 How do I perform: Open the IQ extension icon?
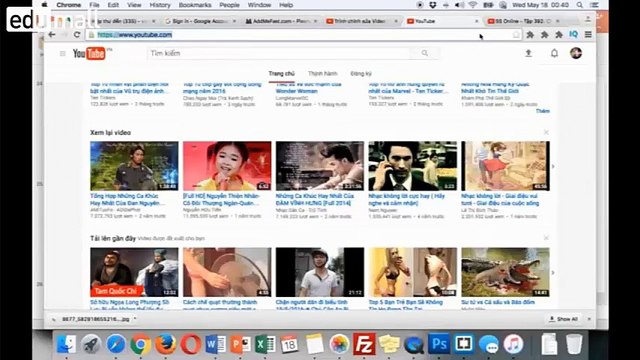pos(573,35)
